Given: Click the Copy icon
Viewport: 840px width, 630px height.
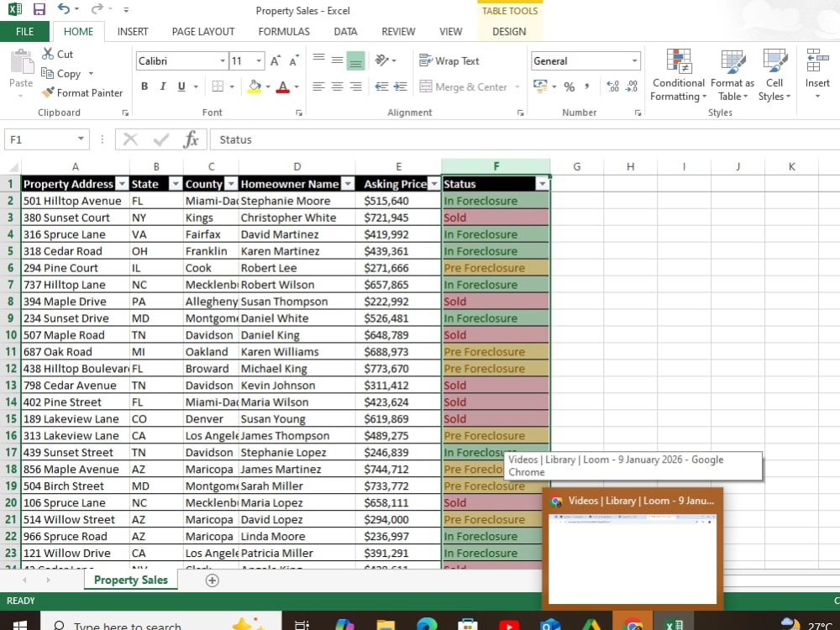Looking at the screenshot, I should click(x=47, y=73).
